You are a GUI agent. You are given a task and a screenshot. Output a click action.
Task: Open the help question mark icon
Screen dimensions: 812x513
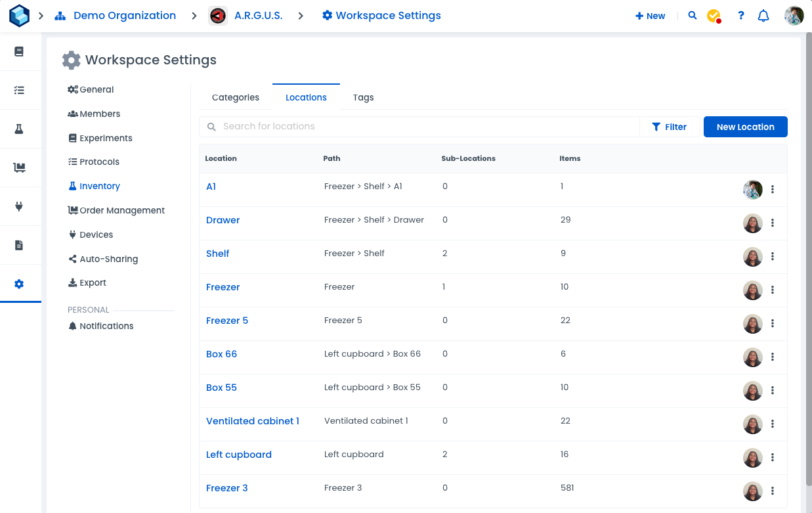(741, 16)
